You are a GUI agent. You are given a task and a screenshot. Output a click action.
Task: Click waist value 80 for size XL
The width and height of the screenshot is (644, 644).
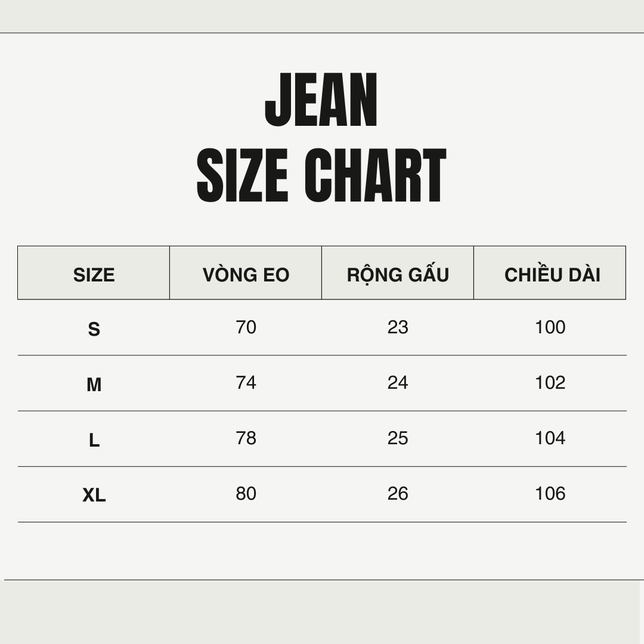pyautogui.click(x=246, y=494)
